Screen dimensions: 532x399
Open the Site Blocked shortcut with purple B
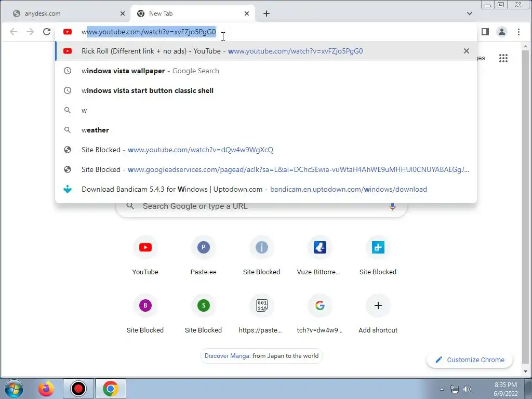coord(145,314)
